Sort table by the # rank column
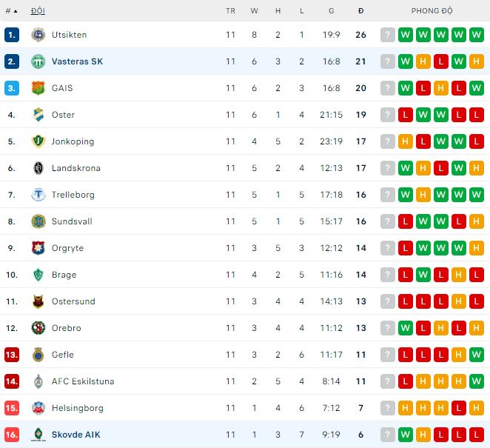The width and height of the screenshot is (490, 448). 10,11
